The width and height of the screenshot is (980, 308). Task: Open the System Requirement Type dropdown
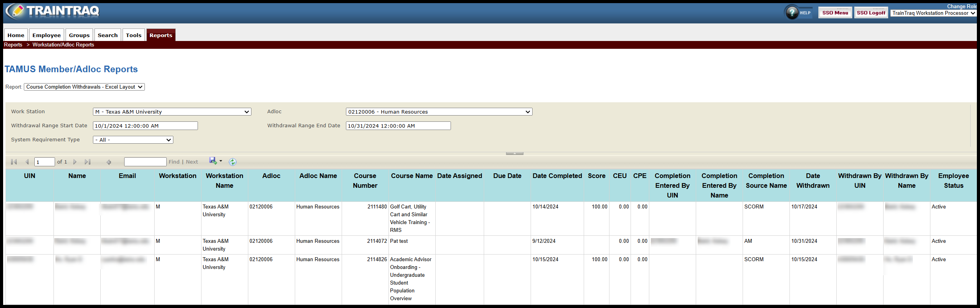(133, 140)
